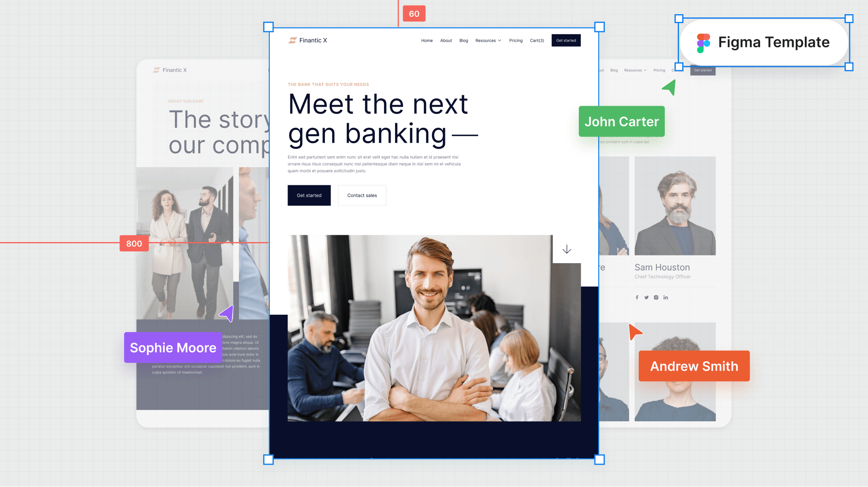Click the downward scroll arrow indicator

click(x=566, y=249)
